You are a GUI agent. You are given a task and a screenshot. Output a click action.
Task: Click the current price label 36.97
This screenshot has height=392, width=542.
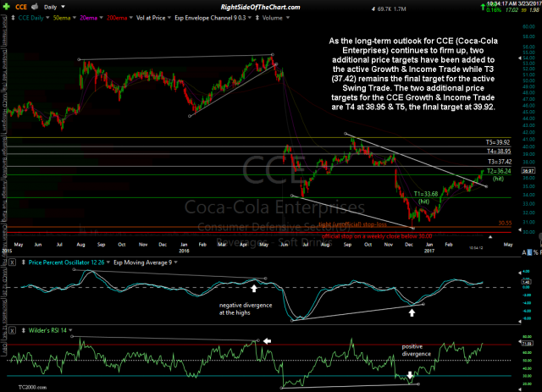click(x=528, y=170)
